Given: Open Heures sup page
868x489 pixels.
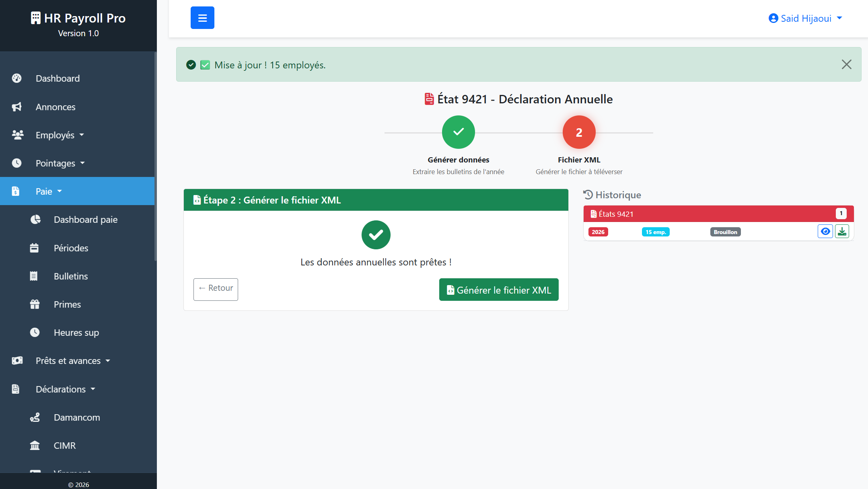Looking at the screenshot, I should 76,333.
